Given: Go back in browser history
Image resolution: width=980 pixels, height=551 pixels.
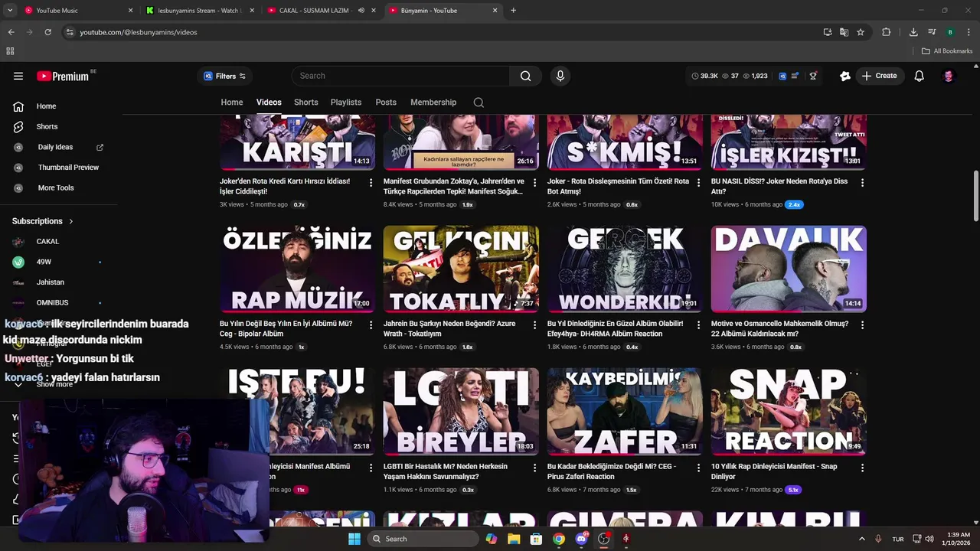Looking at the screenshot, I should (11, 32).
